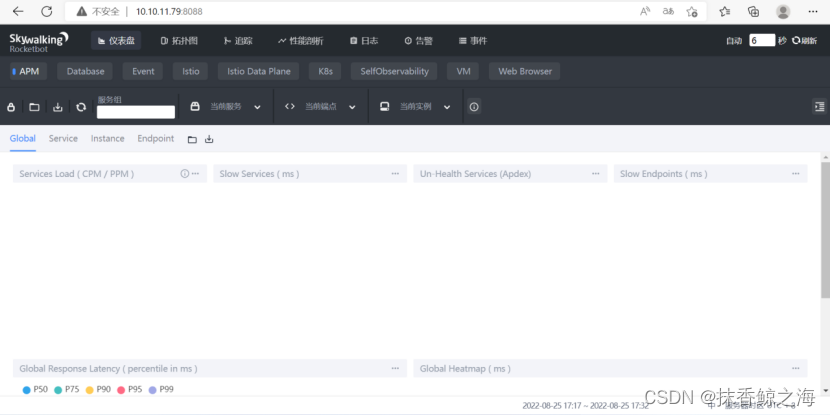The height and width of the screenshot is (416, 831).
Task: Click the import folder icon in toolbar
Action: click(x=34, y=107)
